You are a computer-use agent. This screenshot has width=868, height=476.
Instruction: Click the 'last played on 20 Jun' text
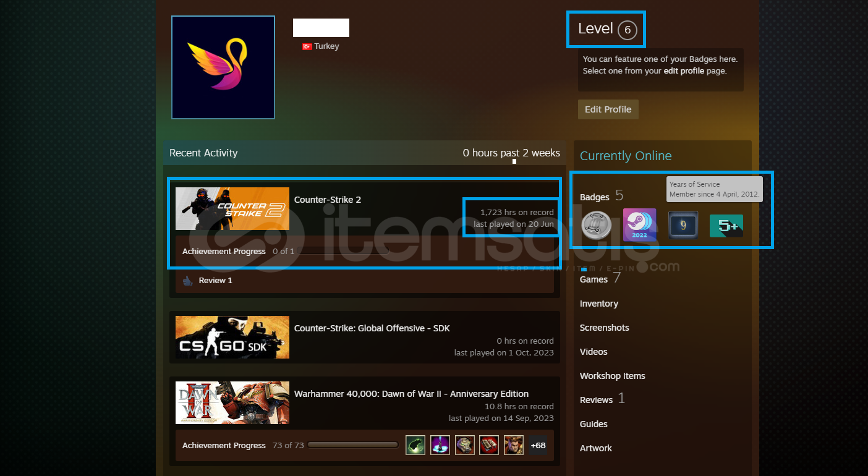pos(514,224)
